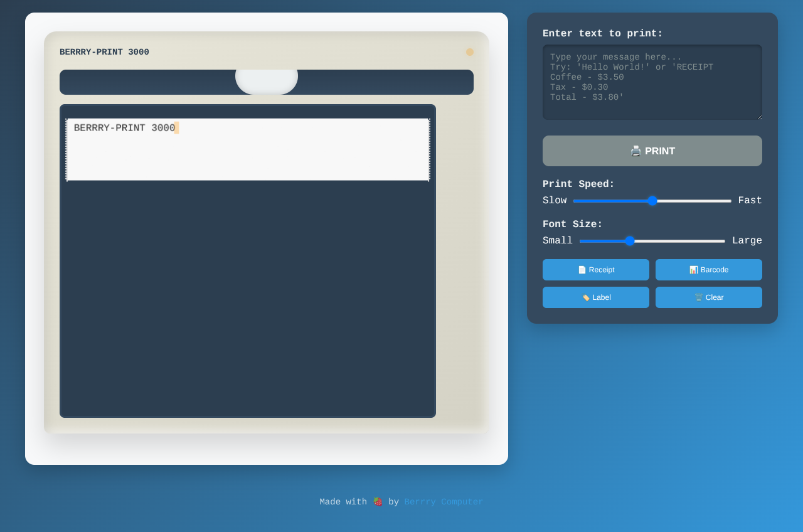This screenshot has height=532, width=803.
Task: Create a Label printout
Action: click(x=595, y=297)
